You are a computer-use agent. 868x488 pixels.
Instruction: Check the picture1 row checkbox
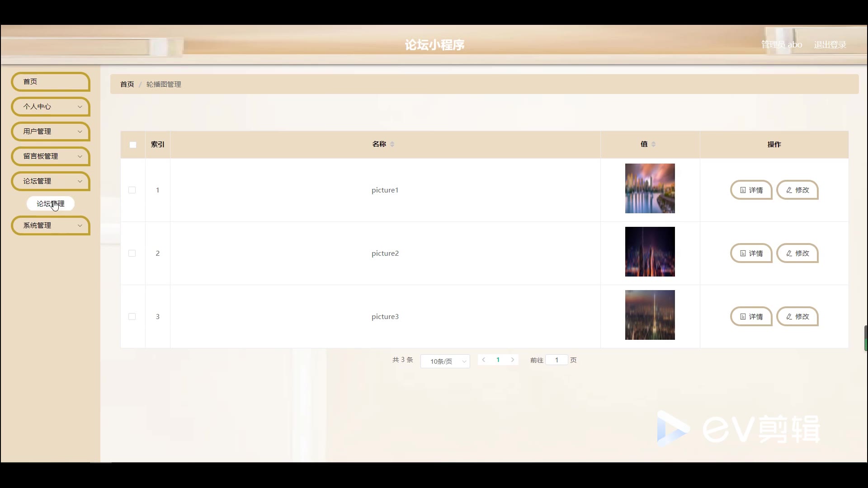pyautogui.click(x=132, y=190)
